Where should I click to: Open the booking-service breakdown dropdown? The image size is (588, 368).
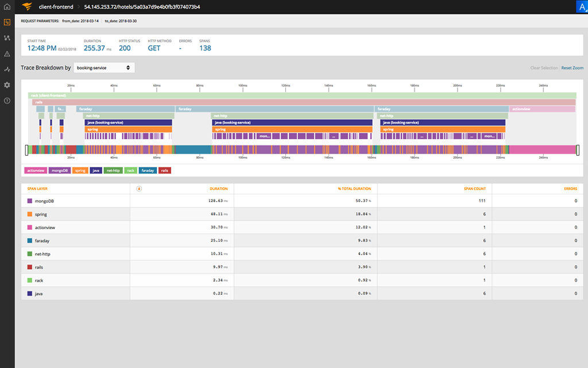tap(104, 67)
